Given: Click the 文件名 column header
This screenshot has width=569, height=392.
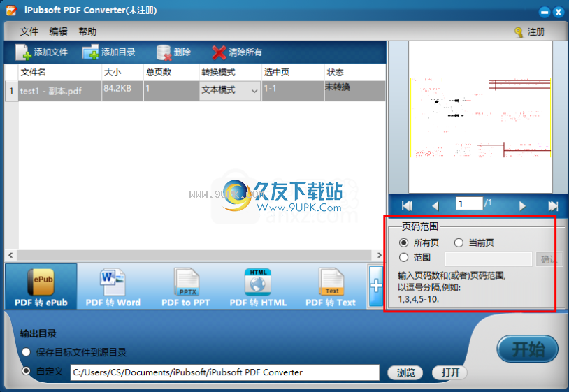Looking at the screenshot, I should (x=59, y=73).
